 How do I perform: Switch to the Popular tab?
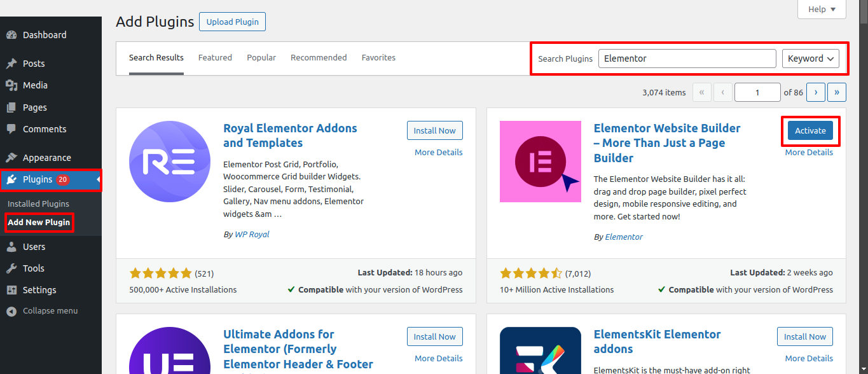261,58
